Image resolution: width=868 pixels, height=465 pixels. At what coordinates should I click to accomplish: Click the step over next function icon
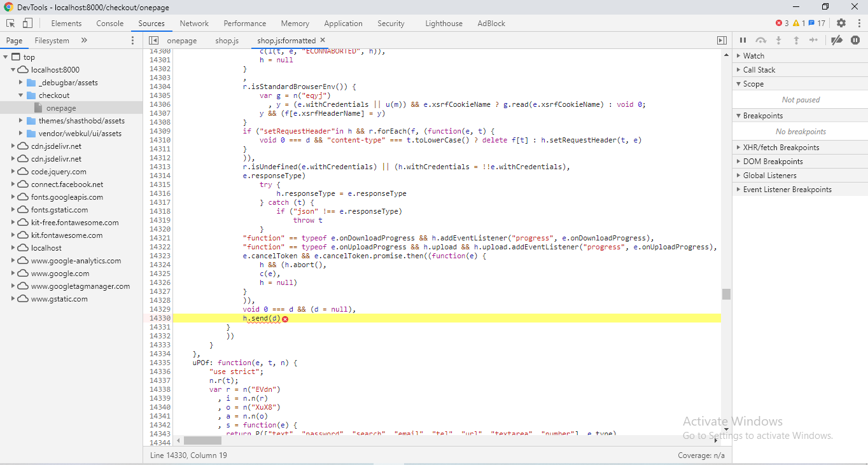click(x=760, y=40)
